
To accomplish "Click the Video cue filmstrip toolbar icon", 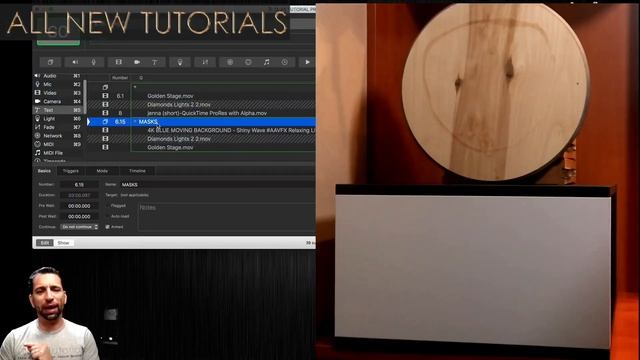I will (x=118, y=62).
